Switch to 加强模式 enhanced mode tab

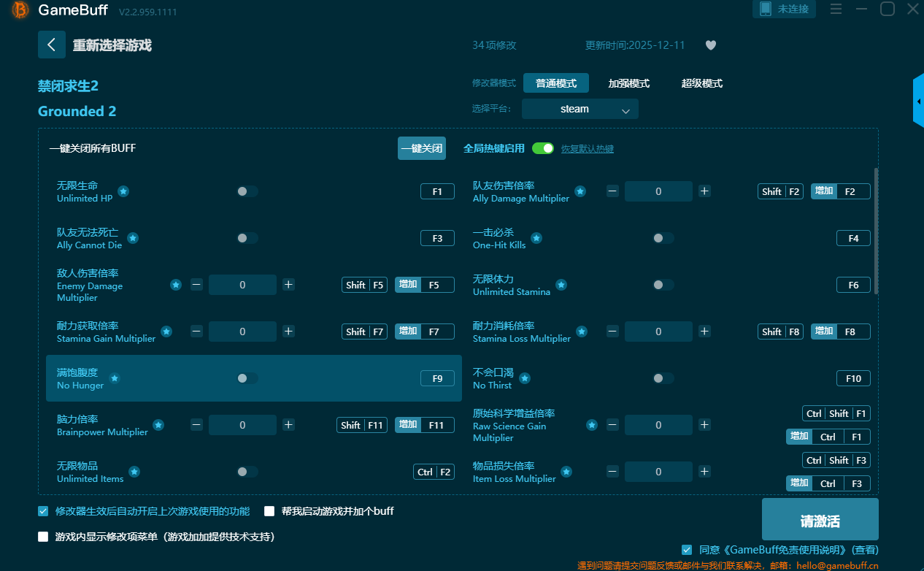[628, 83]
